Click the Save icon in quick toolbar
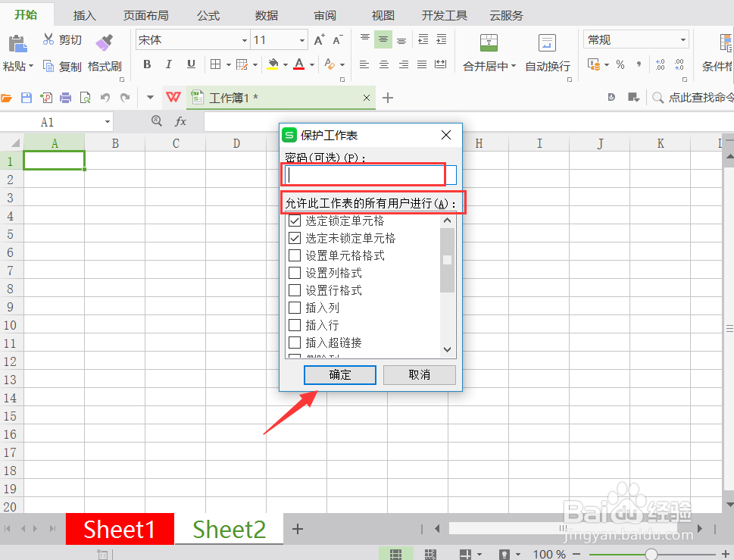734x560 pixels. click(x=27, y=98)
